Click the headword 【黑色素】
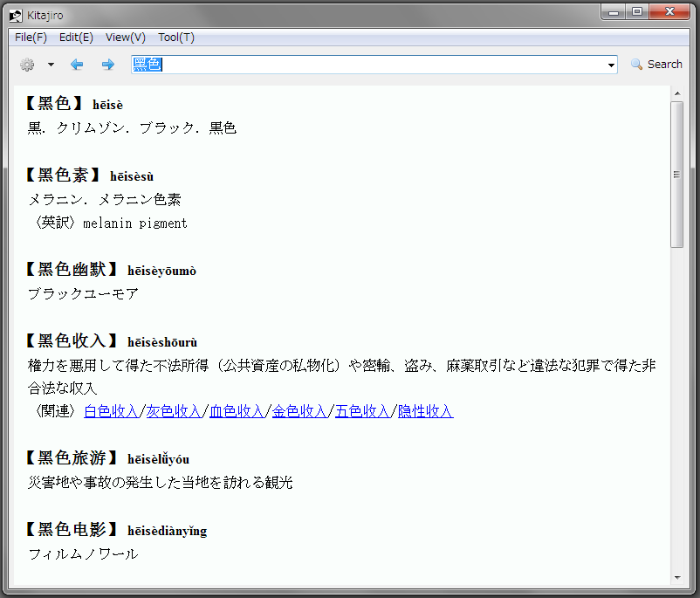The image size is (700, 598). tap(63, 175)
